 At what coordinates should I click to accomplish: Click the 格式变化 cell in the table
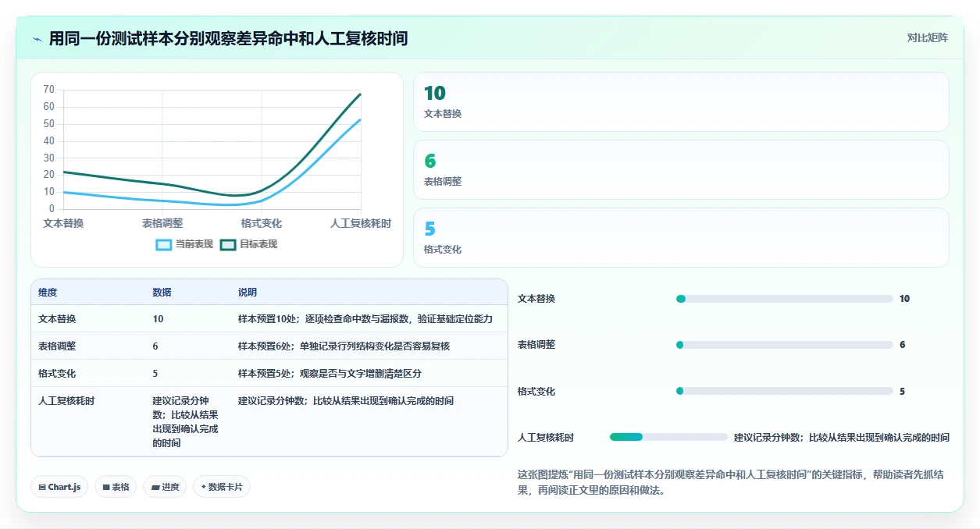(x=57, y=374)
